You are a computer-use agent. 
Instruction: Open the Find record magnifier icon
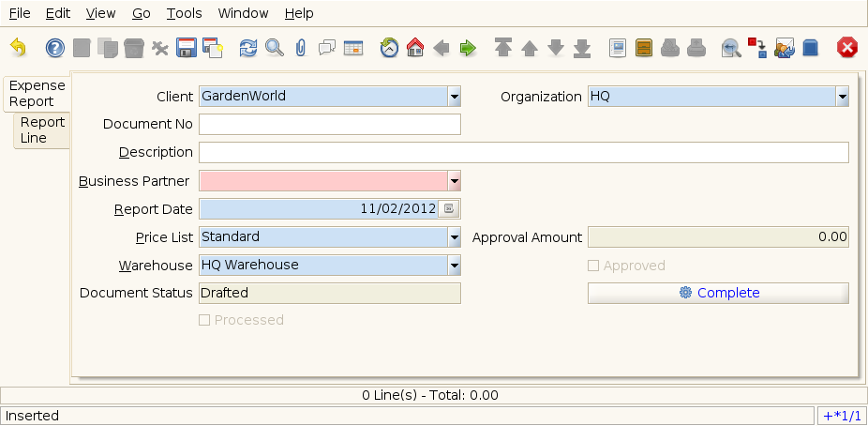(x=274, y=47)
